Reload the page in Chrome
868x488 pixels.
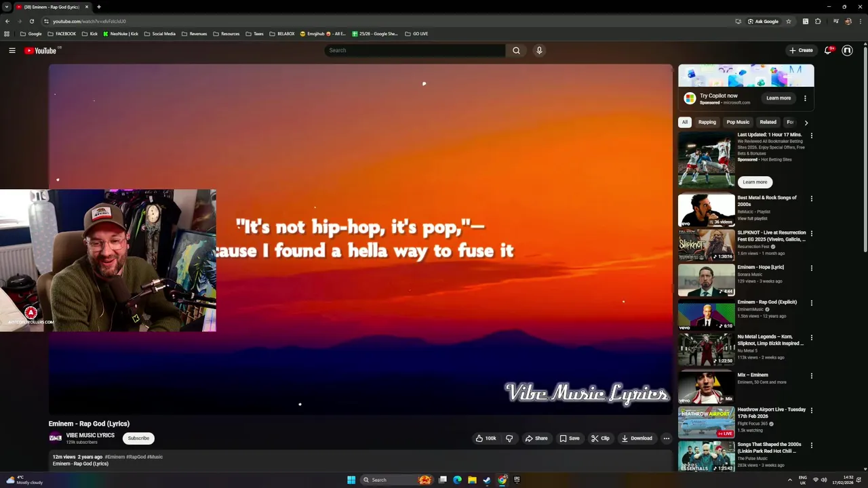click(31, 21)
